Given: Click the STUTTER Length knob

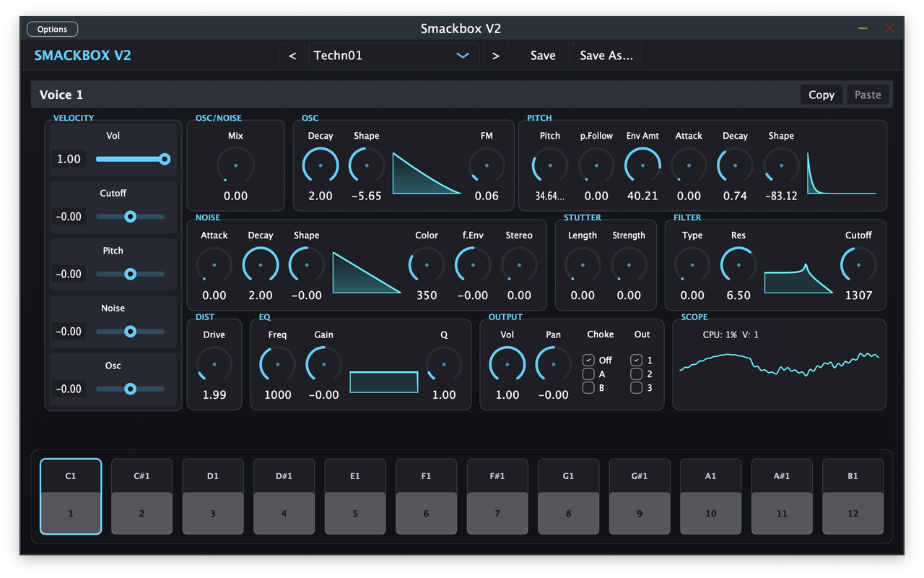Looking at the screenshot, I should (583, 265).
